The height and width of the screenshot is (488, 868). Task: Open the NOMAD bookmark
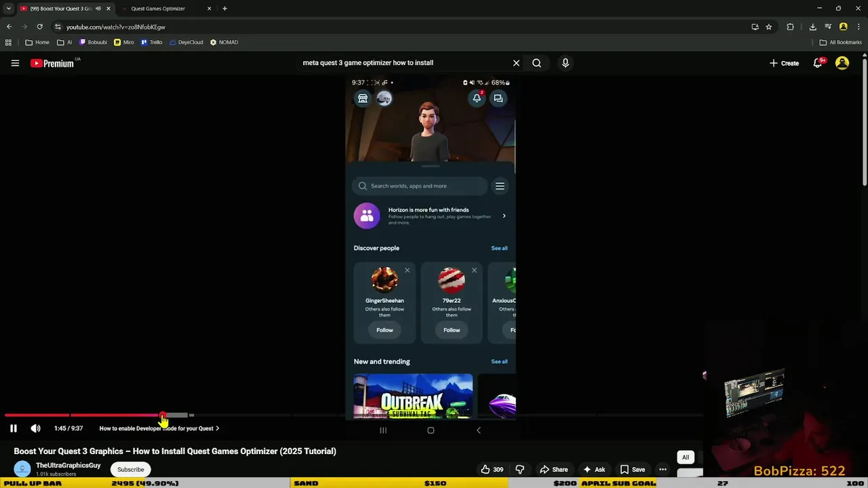pos(224,42)
